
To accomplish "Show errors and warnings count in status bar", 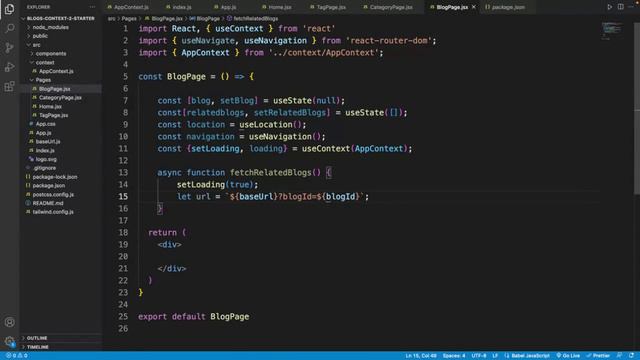I will (17, 356).
